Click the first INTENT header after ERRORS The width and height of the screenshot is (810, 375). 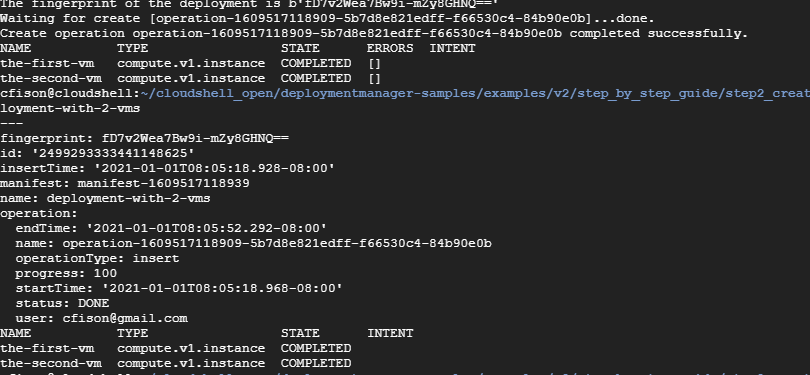pos(452,48)
